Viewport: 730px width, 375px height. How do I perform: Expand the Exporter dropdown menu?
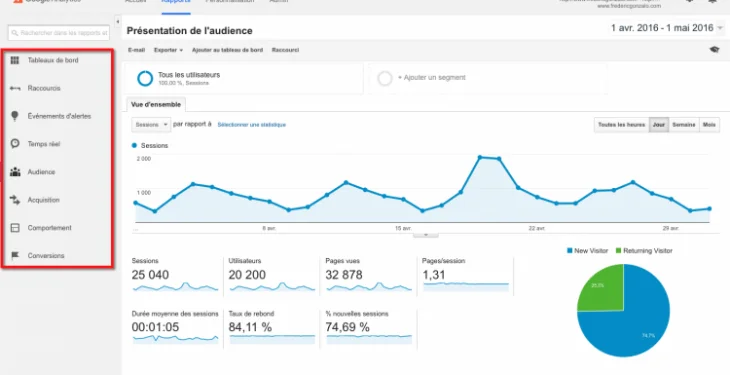(168, 50)
